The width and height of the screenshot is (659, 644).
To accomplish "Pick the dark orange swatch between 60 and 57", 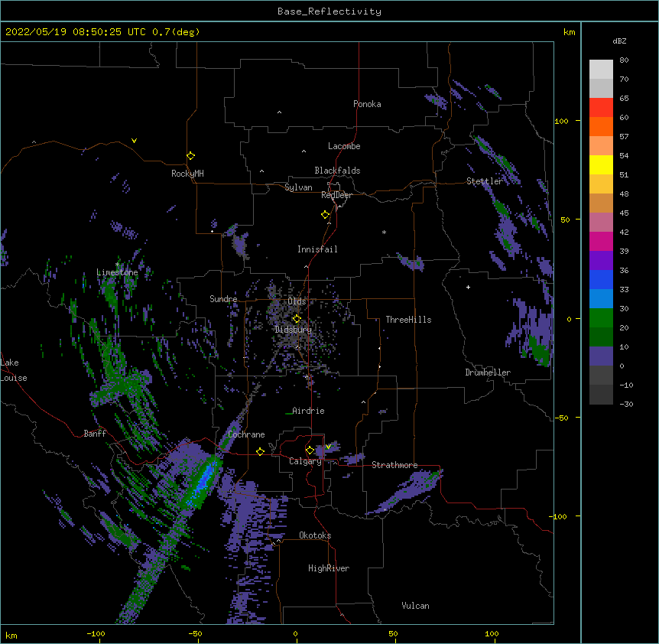I will pos(601,126).
